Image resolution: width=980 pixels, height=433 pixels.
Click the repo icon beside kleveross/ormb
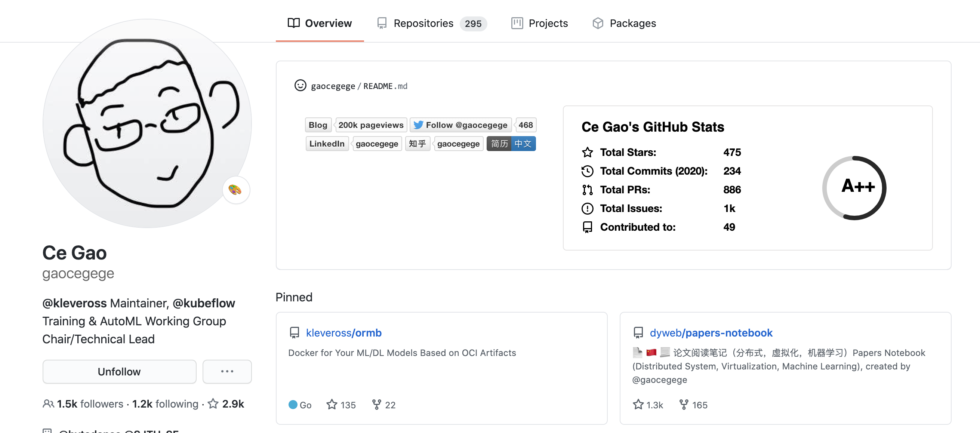click(x=294, y=332)
